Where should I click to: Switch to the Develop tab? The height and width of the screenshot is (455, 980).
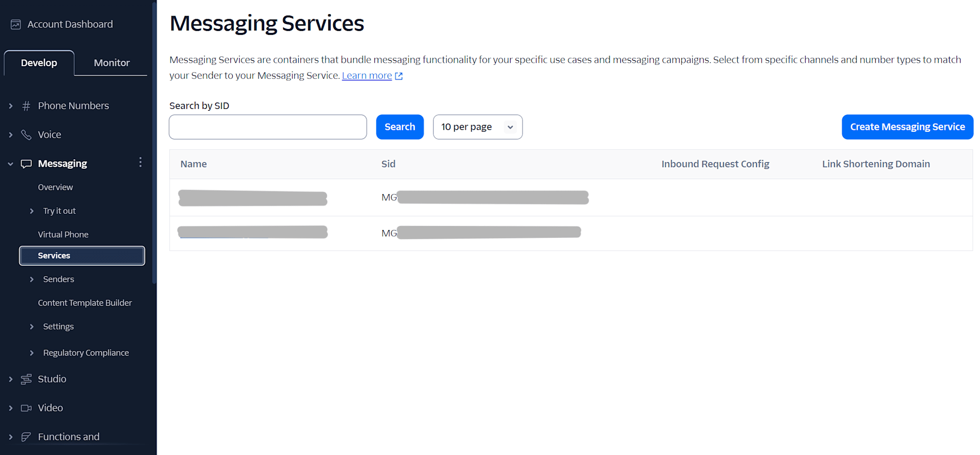[39, 63]
